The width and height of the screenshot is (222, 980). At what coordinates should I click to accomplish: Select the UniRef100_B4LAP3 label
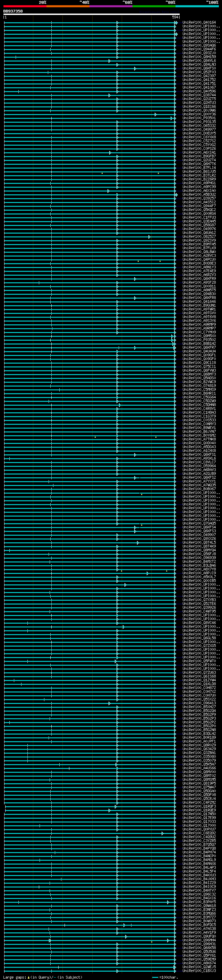click(x=199, y=868)
